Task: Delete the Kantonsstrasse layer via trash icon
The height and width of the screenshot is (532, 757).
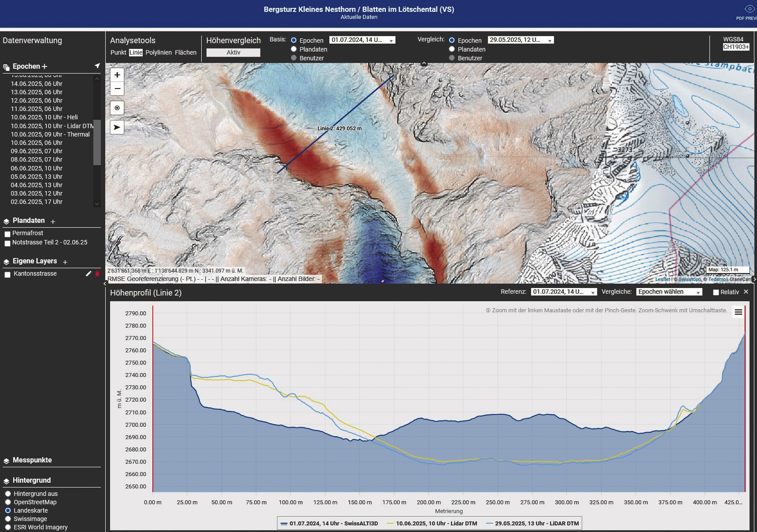Action: pos(97,273)
